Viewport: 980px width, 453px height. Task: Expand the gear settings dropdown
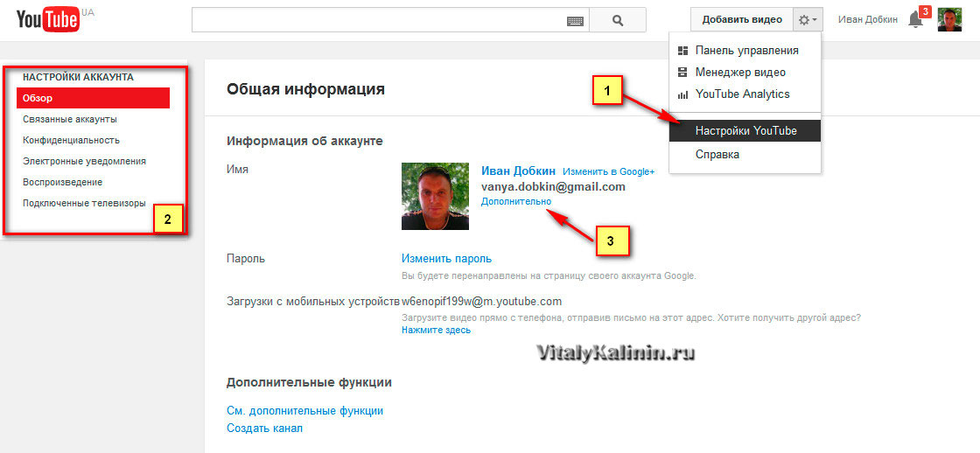(x=808, y=19)
